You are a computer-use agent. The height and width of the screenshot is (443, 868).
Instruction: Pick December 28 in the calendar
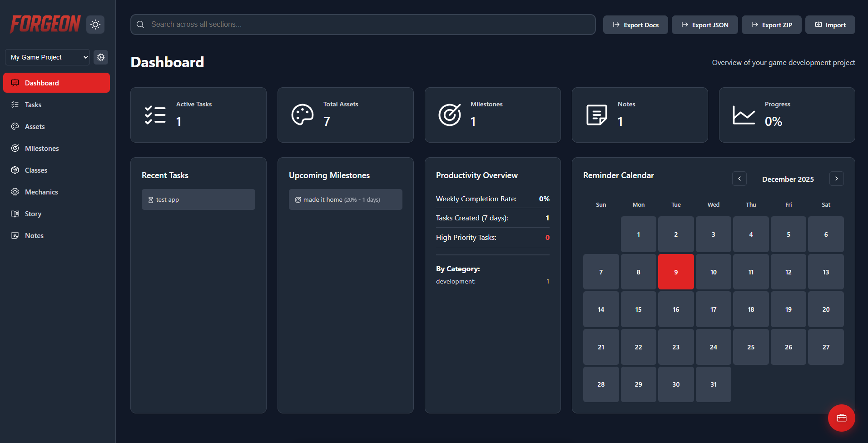[x=601, y=384]
